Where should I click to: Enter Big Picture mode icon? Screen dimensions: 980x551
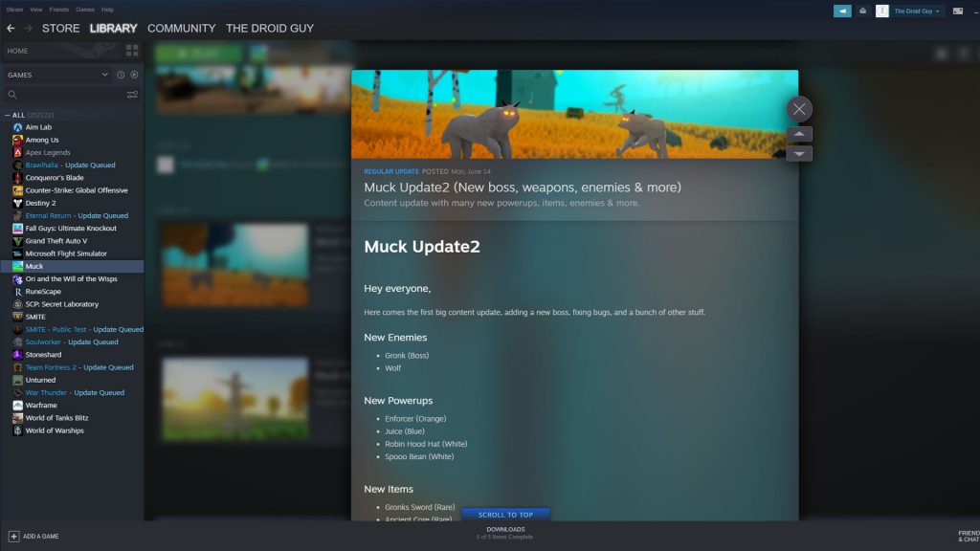[x=957, y=11]
